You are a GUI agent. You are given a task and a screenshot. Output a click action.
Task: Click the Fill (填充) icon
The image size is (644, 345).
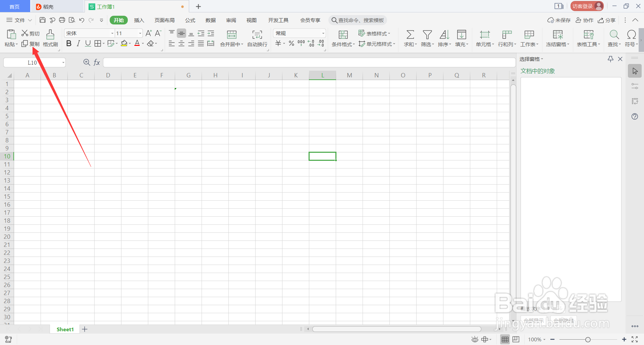(462, 34)
